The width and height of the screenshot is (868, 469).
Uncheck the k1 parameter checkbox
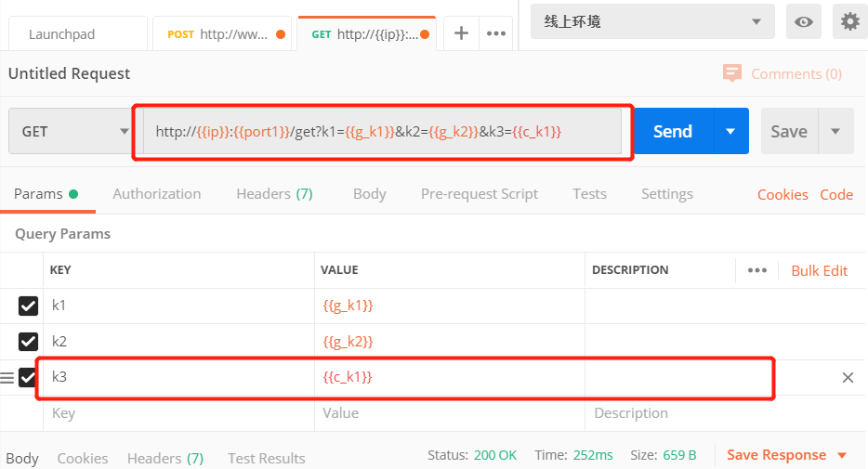28,306
